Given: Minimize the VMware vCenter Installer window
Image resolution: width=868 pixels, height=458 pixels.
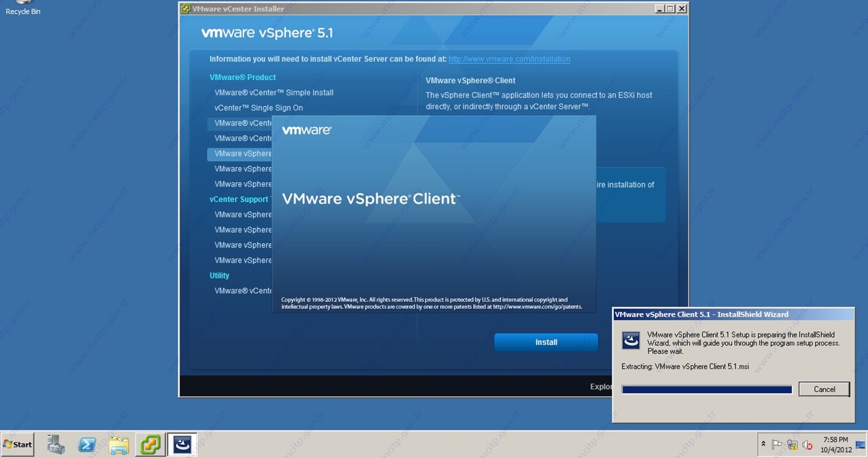Looking at the screenshot, I should coord(660,9).
